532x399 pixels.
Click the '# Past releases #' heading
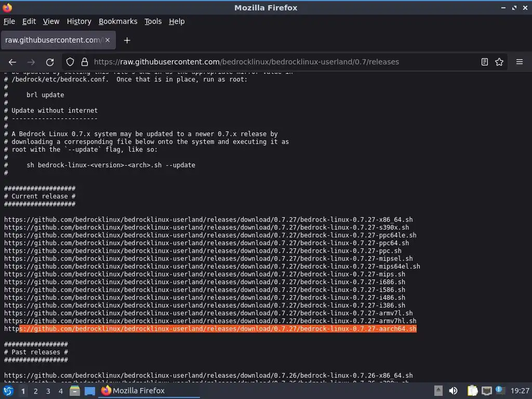[x=36, y=352]
